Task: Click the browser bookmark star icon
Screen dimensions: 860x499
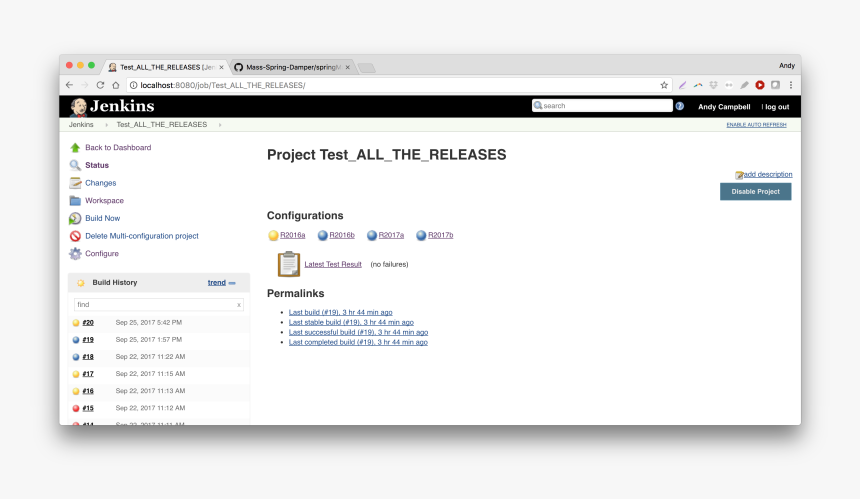Action: (x=664, y=85)
